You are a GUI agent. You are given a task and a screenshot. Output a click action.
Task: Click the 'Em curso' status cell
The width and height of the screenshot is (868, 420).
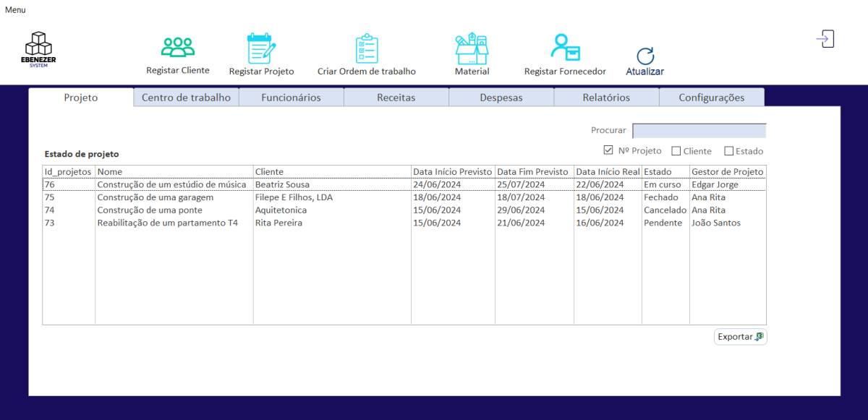click(663, 184)
